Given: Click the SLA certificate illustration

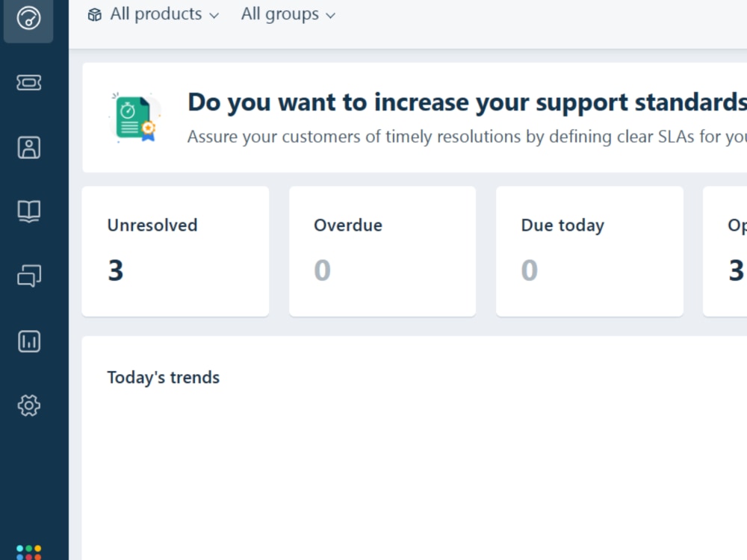Looking at the screenshot, I should coord(134,118).
